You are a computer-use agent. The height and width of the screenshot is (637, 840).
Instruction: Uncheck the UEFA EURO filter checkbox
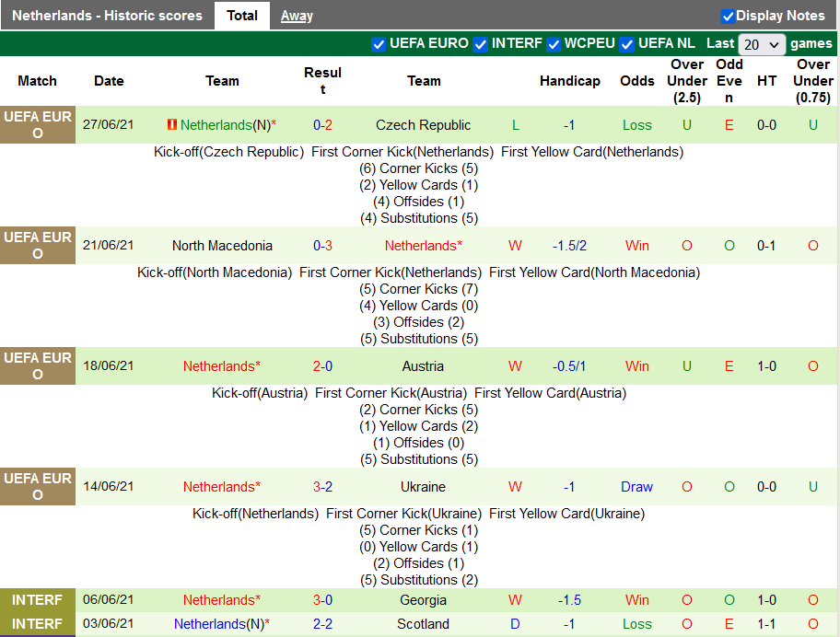(379, 44)
